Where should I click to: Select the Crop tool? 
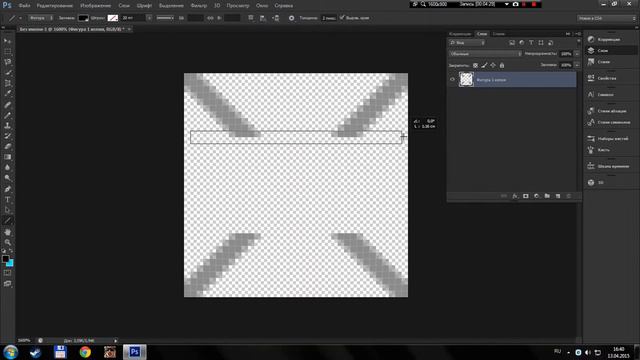(x=7, y=83)
